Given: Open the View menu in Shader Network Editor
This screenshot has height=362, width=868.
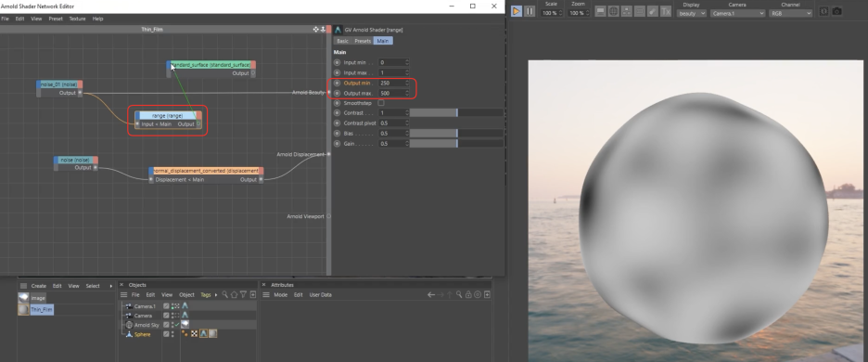Looking at the screenshot, I should (x=36, y=19).
